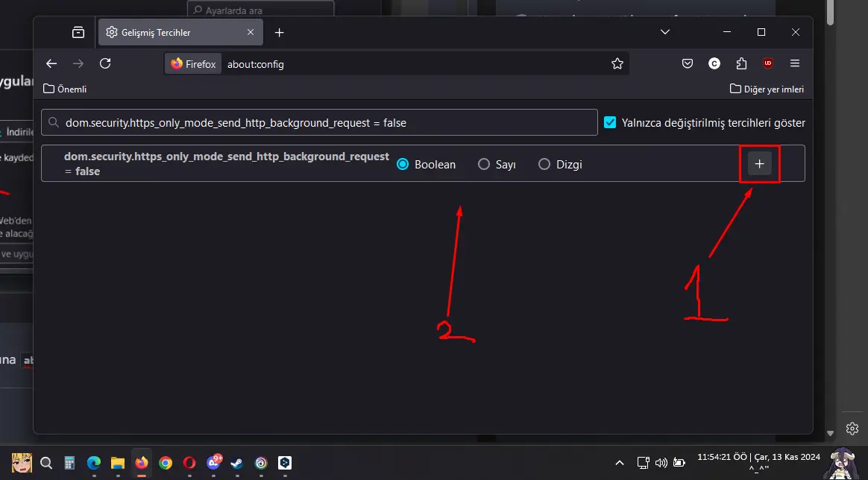The width and height of the screenshot is (868, 480).
Task: Open the Firefox hamburger application menu
Action: tap(795, 63)
